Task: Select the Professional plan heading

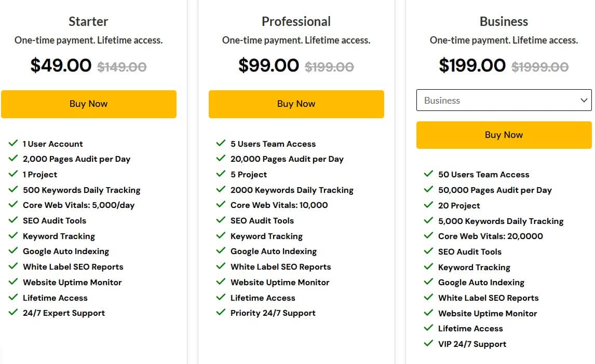Action: [296, 21]
